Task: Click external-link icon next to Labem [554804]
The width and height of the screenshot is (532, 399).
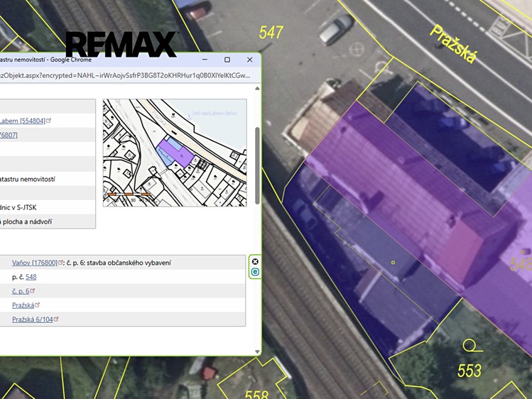Action: [49, 121]
